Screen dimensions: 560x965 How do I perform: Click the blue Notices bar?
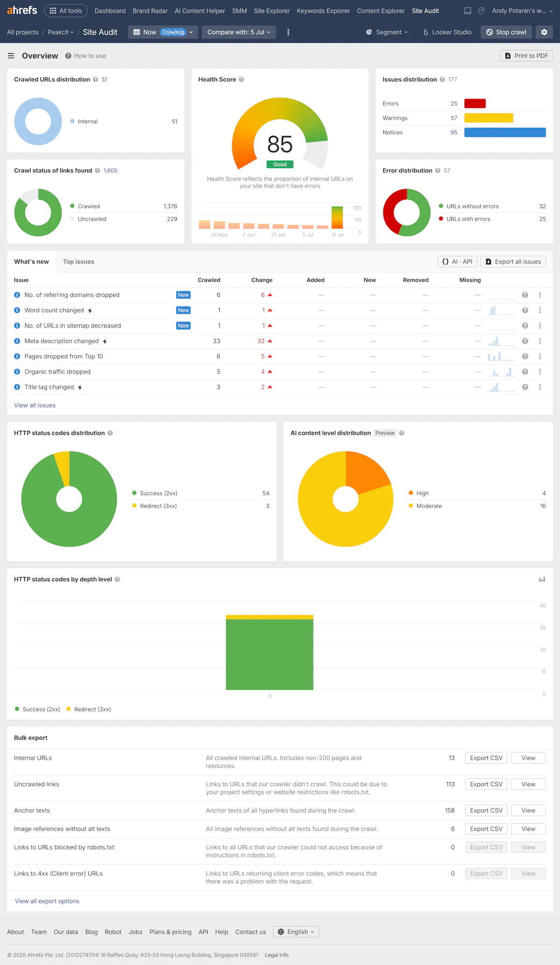pyautogui.click(x=505, y=133)
